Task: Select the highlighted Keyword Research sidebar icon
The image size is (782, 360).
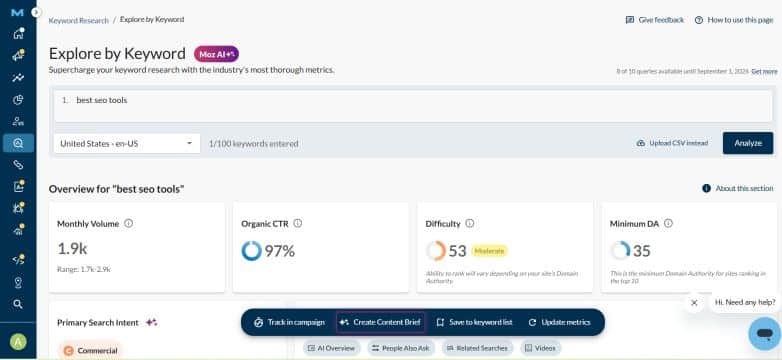Action: [x=18, y=143]
